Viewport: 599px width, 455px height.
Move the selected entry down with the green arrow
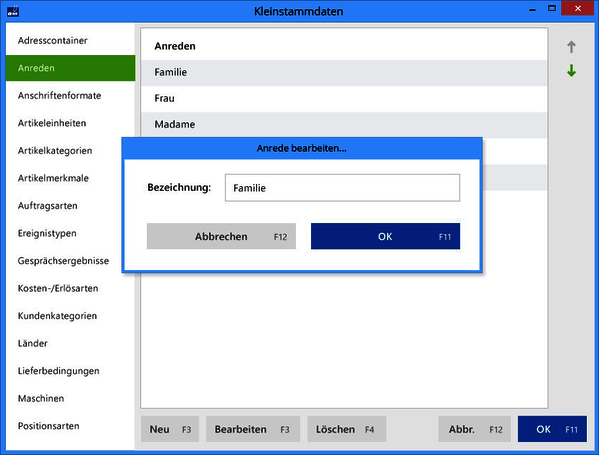[x=571, y=70]
